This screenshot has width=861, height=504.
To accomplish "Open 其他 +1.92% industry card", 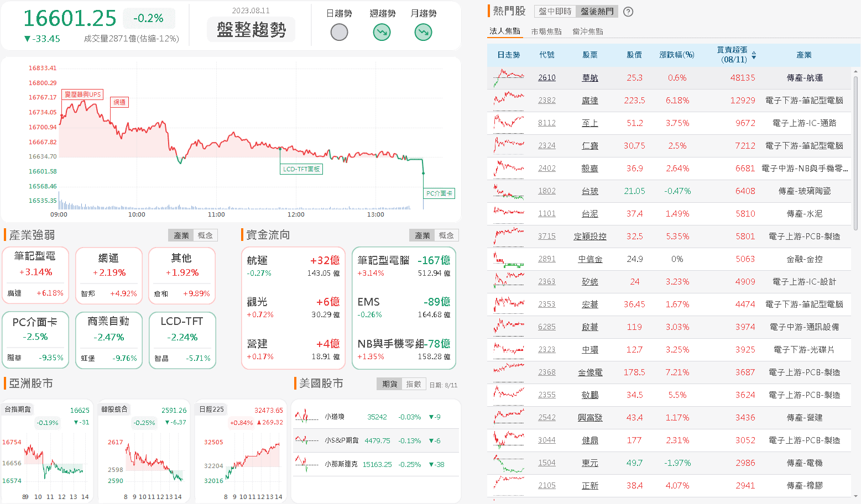I will 182,275.
